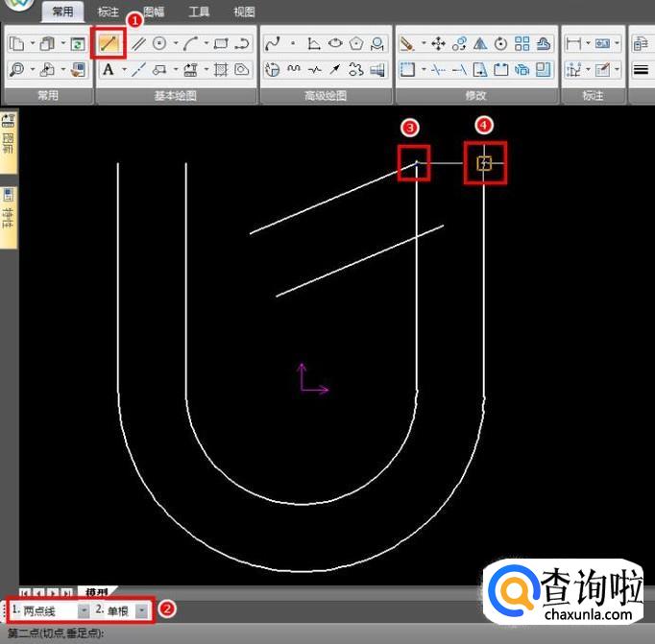
Task: Open the 工具 ribbon tab
Action: pos(199,12)
